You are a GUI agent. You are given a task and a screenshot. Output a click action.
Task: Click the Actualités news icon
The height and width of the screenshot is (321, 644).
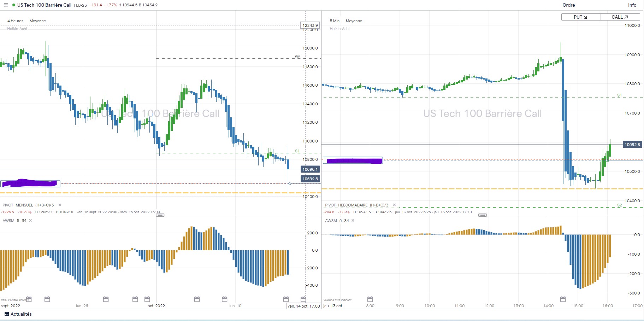(7, 314)
